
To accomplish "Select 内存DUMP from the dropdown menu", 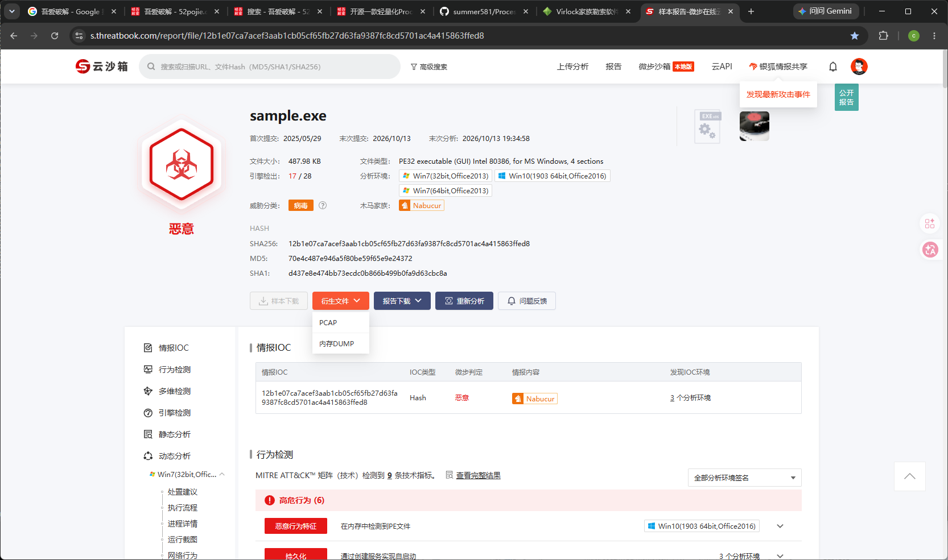I will [x=341, y=343].
